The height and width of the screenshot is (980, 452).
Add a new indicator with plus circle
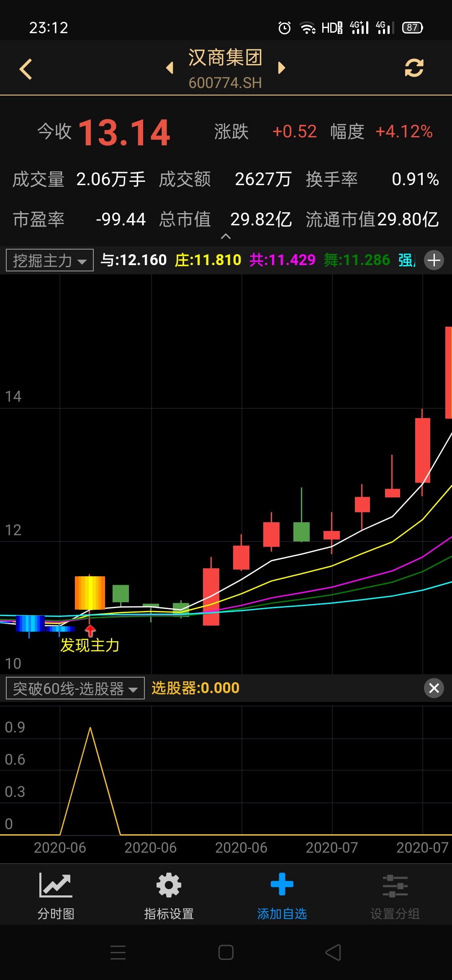[x=434, y=260]
